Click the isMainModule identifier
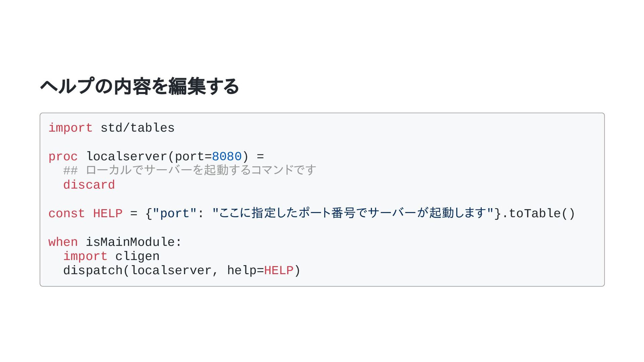The height and width of the screenshot is (362, 644). [130, 242]
